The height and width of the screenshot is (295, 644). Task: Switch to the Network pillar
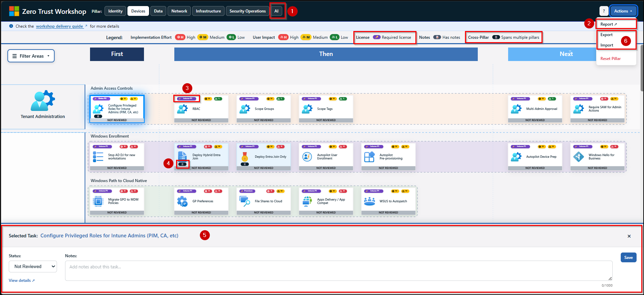pyautogui.click(x=179, y=11)
